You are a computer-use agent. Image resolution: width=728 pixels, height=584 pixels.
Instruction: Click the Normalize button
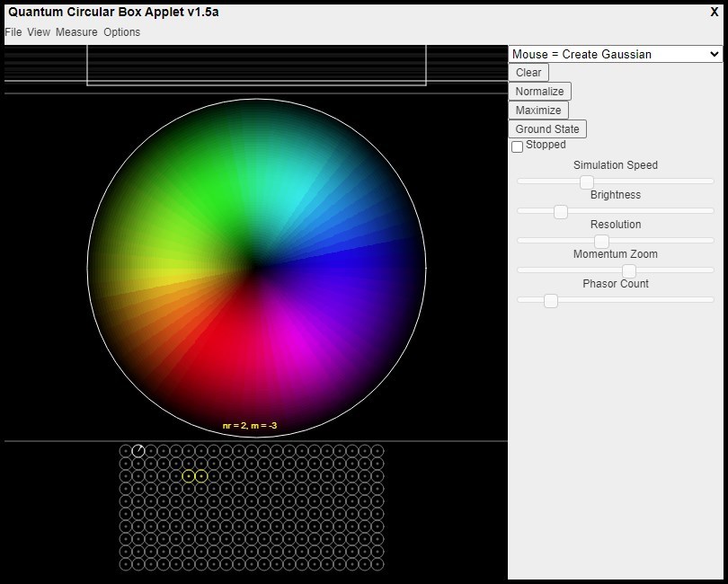539,91
